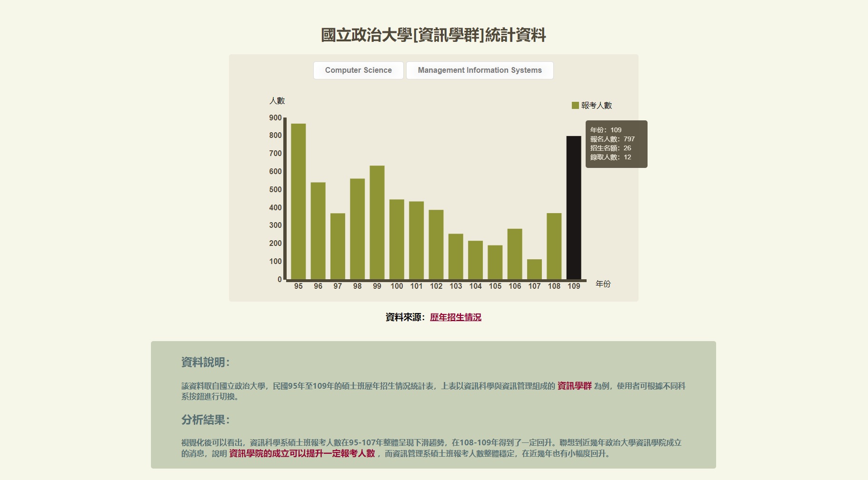Select the bar for year 107
The width and height of the screenshot is (868, 480).
[x=535, y=269]
